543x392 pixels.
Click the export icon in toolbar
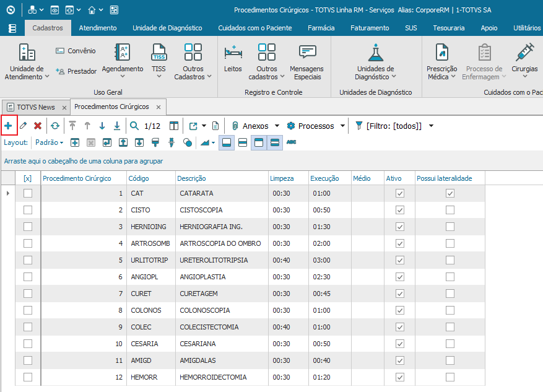[x=193, y=126]
